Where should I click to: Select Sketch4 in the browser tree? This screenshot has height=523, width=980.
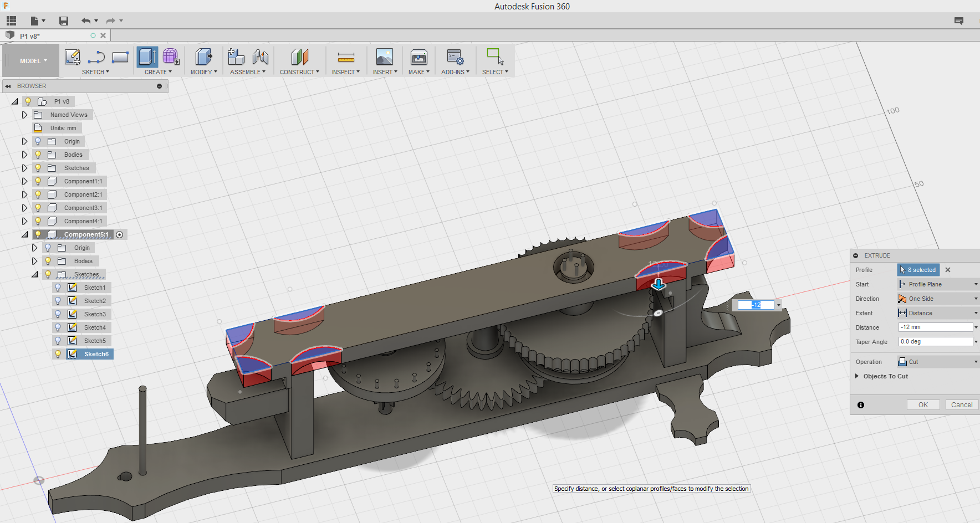coord(95,327)
